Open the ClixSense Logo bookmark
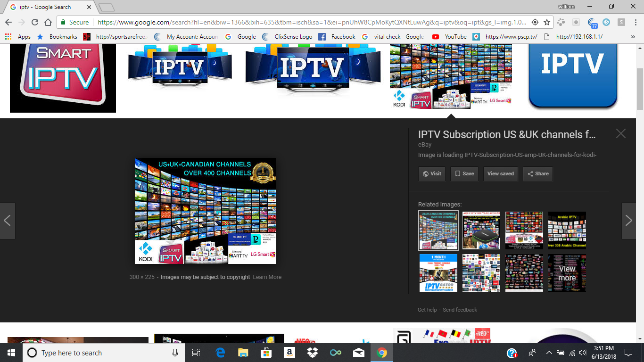Screen dimensions: 644x362 coord(287,37)
